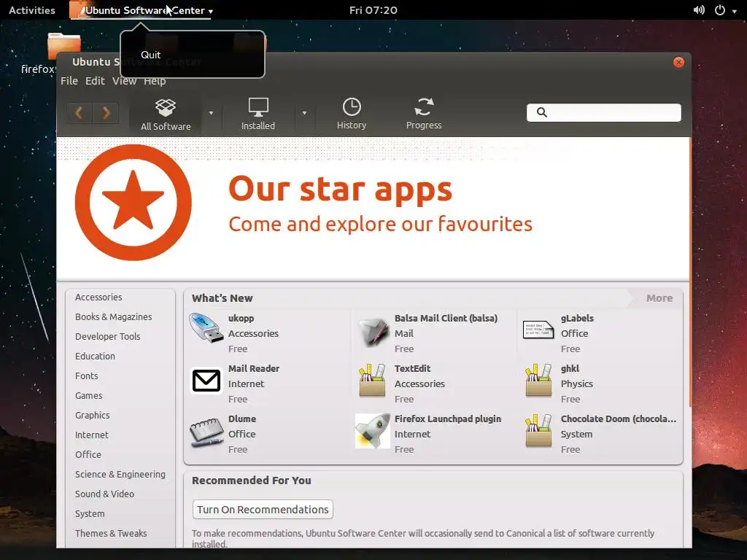Click Activities in the top bar
The height and width of the screenshot is (560, 747).
[x=32, y=10]
